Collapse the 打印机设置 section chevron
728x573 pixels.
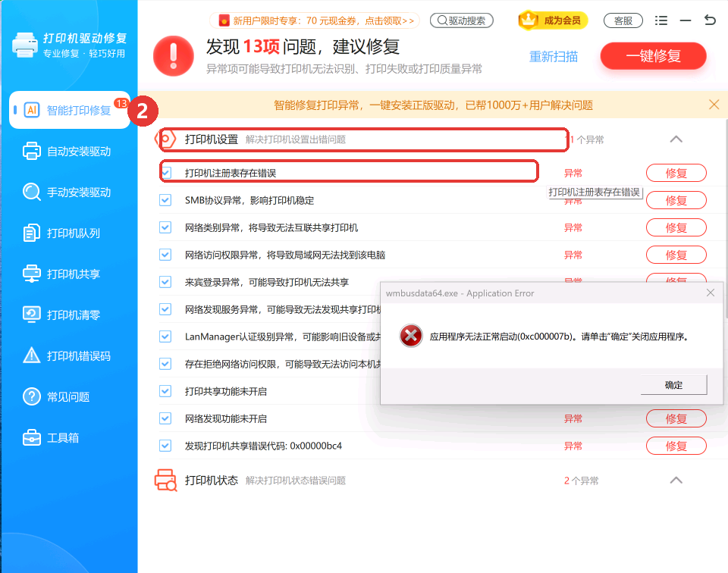pyautogui.click(x=676, y=139)
